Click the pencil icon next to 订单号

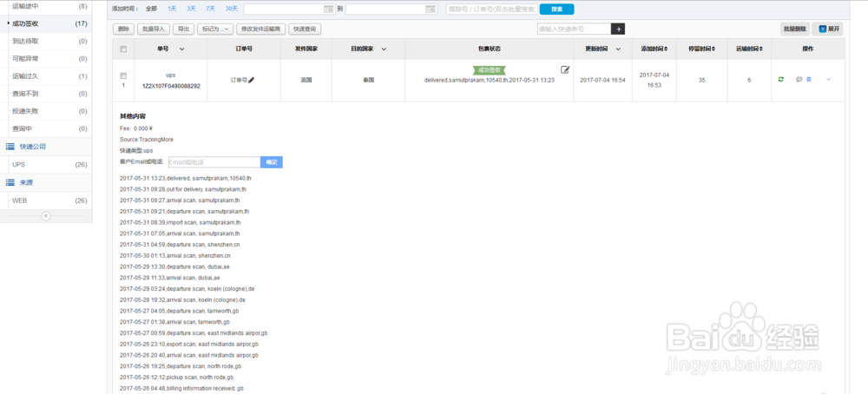click(x=252, y=80)
